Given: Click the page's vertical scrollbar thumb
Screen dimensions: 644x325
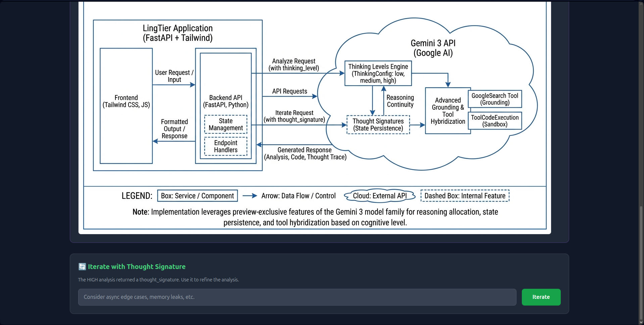Looking at the screenshot, I should tap(641, 263).
